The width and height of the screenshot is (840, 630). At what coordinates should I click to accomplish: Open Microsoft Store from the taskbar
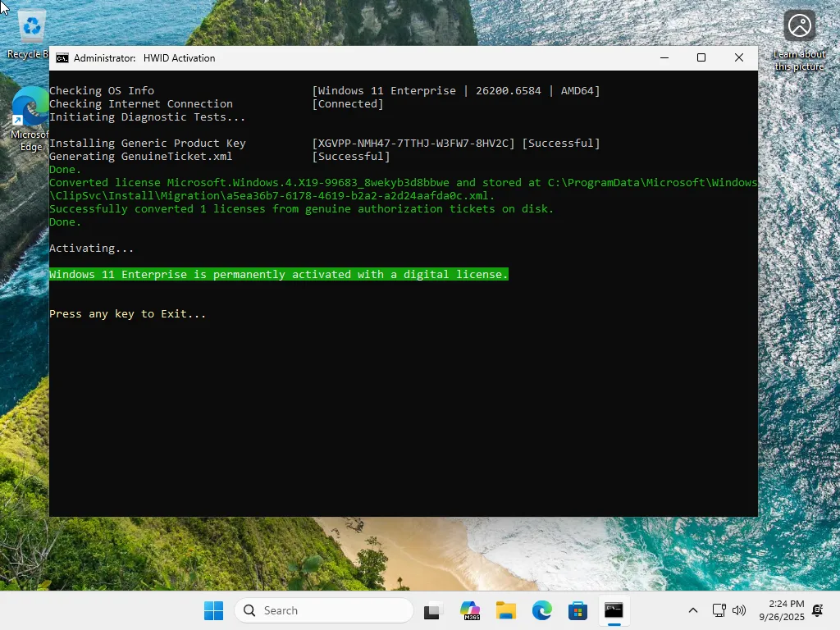(x=577, y=610)
